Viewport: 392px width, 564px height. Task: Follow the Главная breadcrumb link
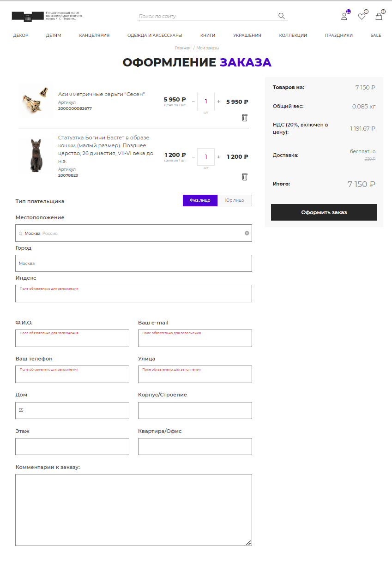pyautogui.click(x=182, y=48)
